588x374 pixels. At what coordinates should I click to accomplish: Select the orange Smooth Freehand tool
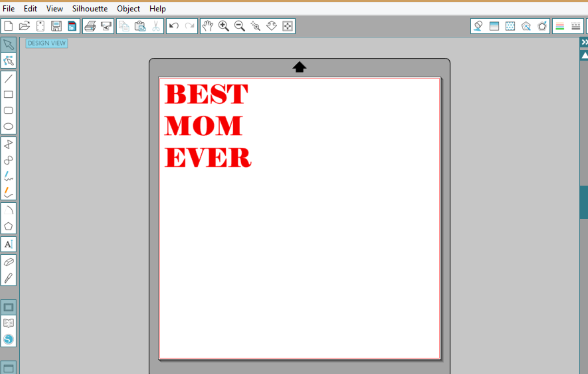(x=9, y=192)
